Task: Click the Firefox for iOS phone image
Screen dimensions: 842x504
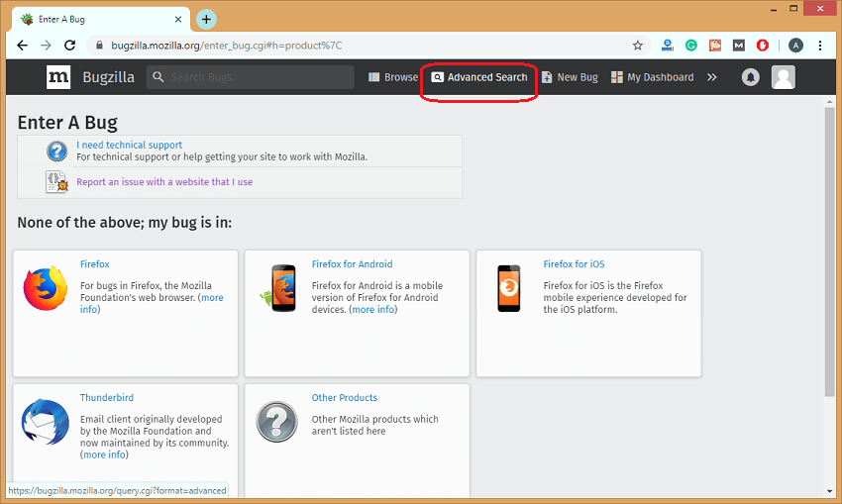Action: (508, 288)
